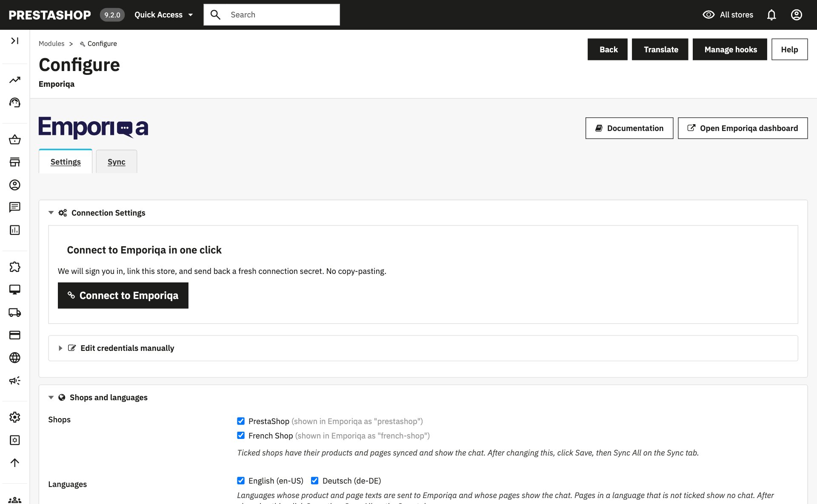Switch to the Sync tab
The height and width of the screenshot is (504, 817).
pyautogui.click(x=117, y=162)
